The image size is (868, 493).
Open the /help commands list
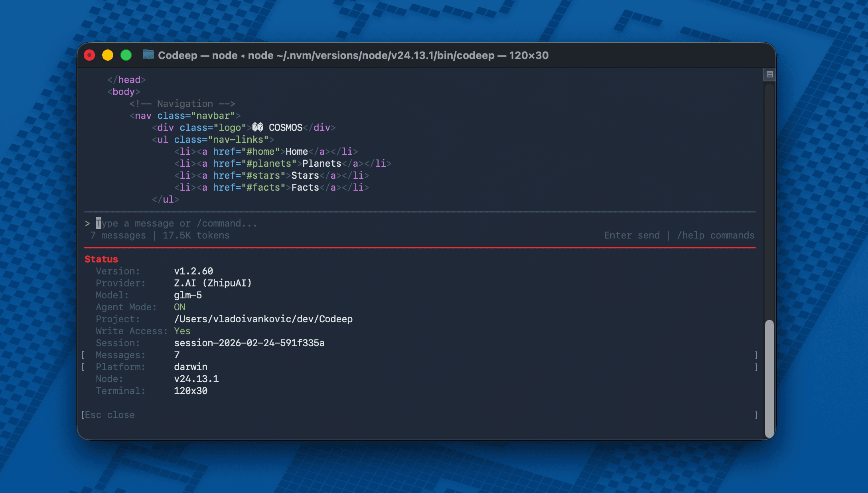pos(716,235)
